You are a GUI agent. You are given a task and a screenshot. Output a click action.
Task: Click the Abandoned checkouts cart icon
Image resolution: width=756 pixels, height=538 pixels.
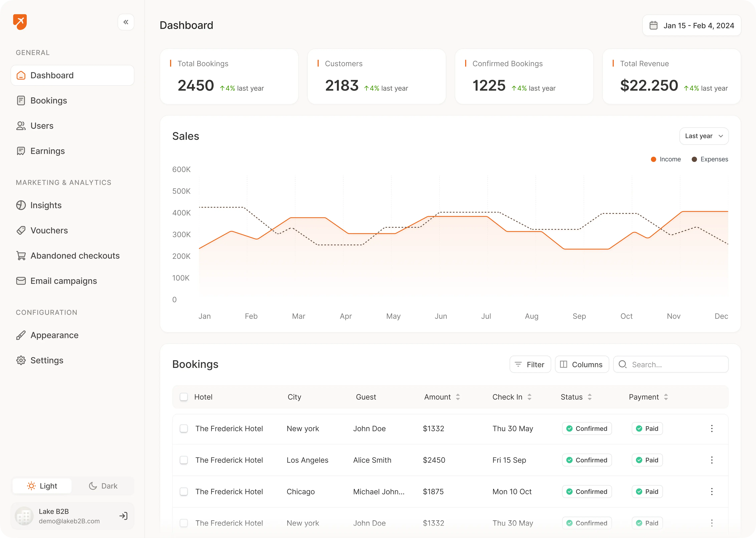[x=21, y=255]
